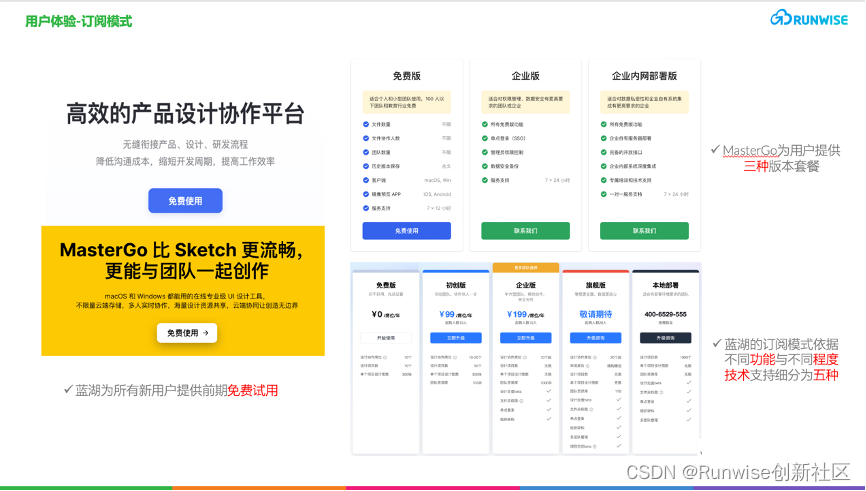Click the blue check beside 文件数量
866x491 pixels.
coord(366,124)
